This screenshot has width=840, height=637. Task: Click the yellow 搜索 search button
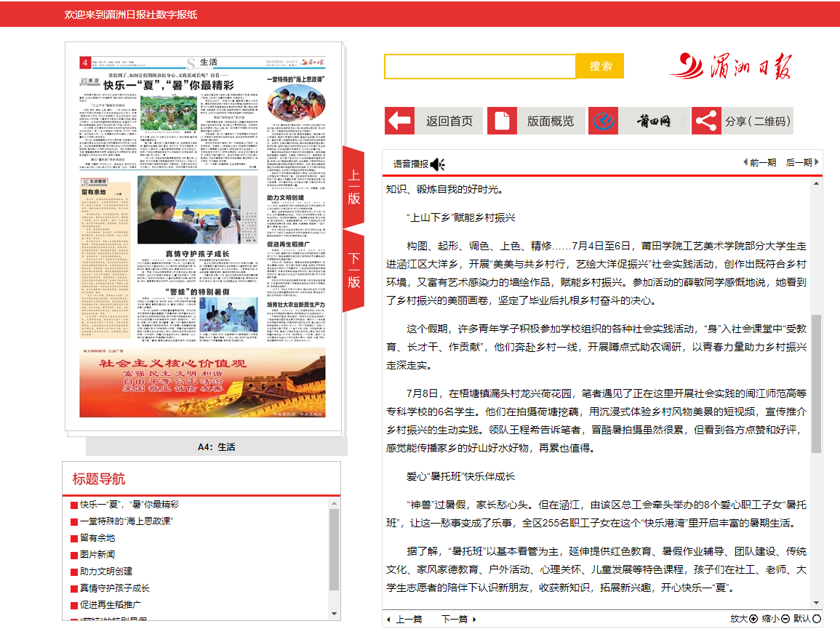600,66
